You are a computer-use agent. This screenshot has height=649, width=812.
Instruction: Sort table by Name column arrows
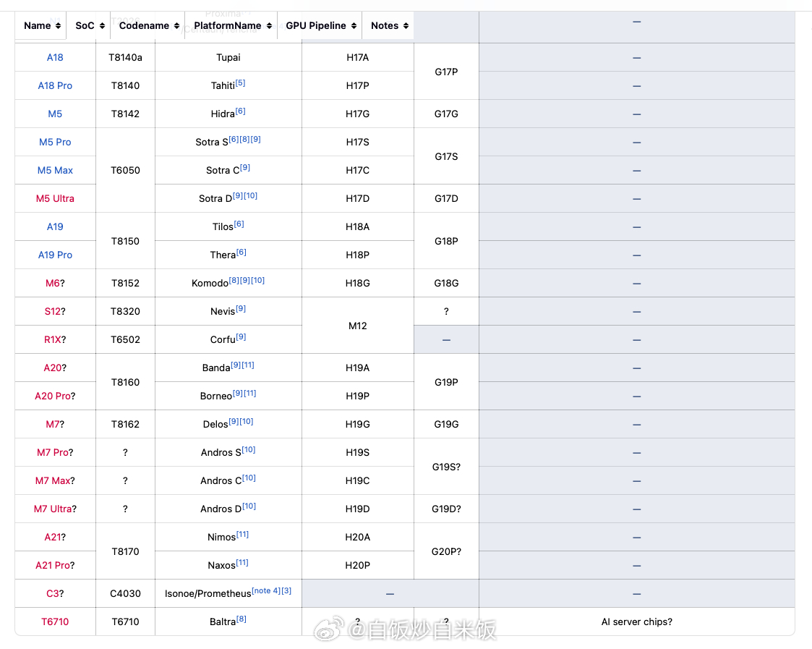pos(58,26)
